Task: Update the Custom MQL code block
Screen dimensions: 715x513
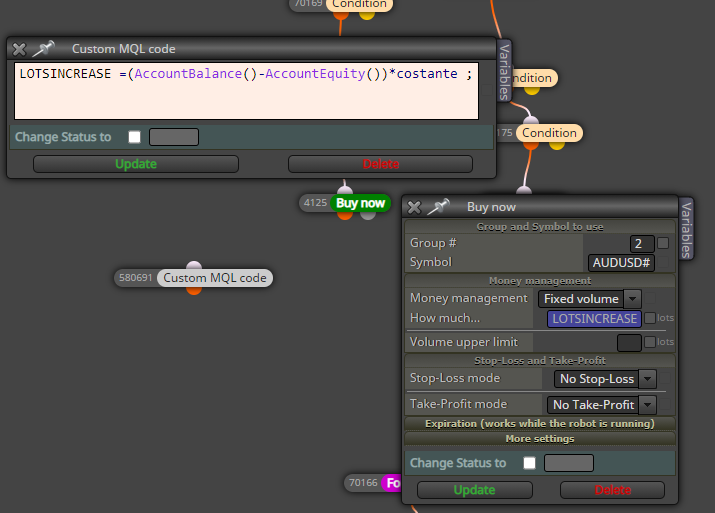Action: coord(136,164)
